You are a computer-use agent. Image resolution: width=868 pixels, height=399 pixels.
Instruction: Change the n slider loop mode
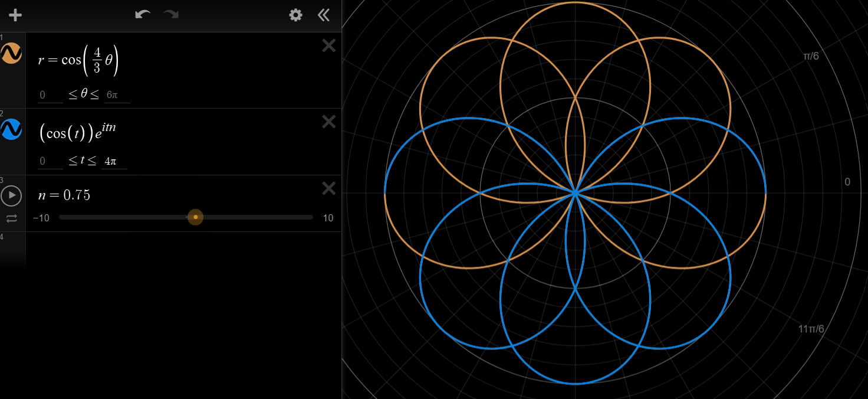click(12, 218)
